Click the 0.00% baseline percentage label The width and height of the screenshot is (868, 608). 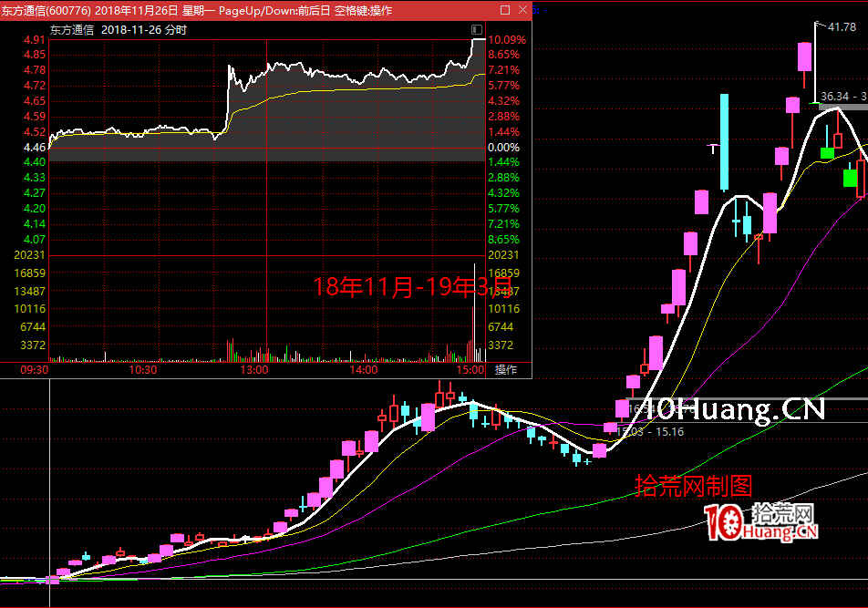pyautogui.click(x=503, y=148)
